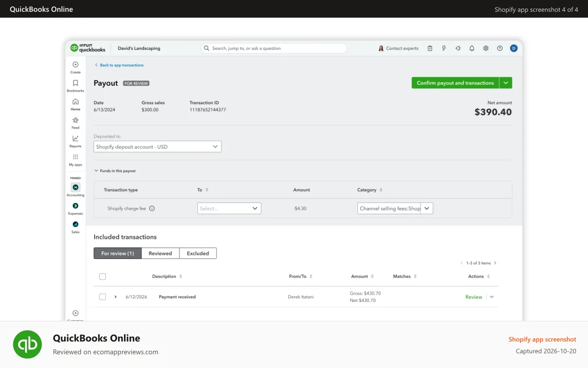This screenshot has height=368, width=588.
Task: Click the Channel selling fees category field
Action: 390,209
